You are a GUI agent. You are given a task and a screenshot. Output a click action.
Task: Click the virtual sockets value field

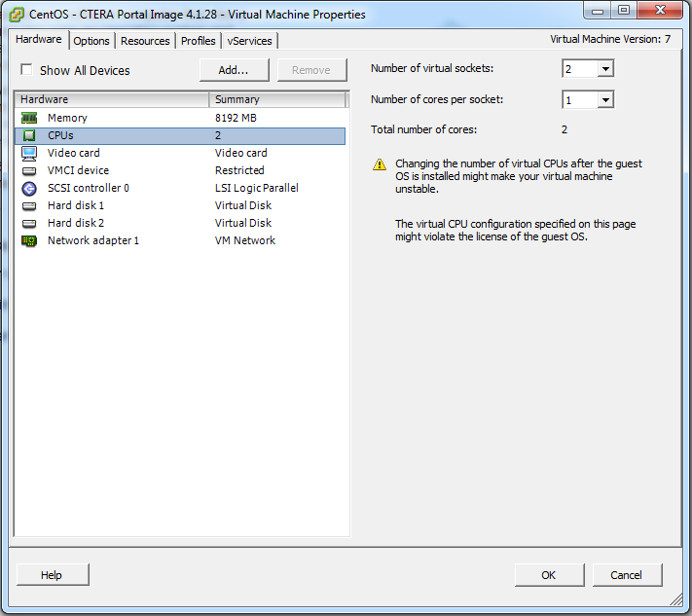(580, 69)
